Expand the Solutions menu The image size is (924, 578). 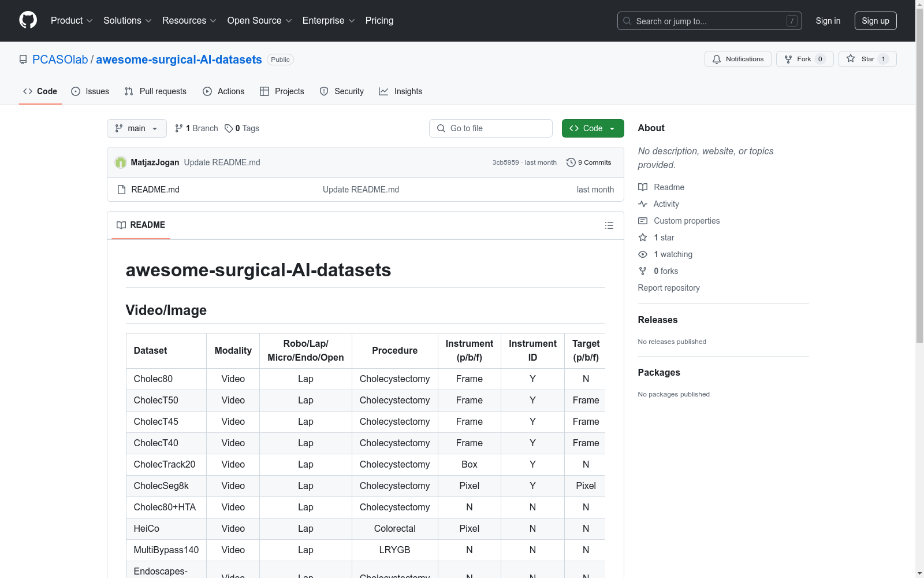[127, 21]
